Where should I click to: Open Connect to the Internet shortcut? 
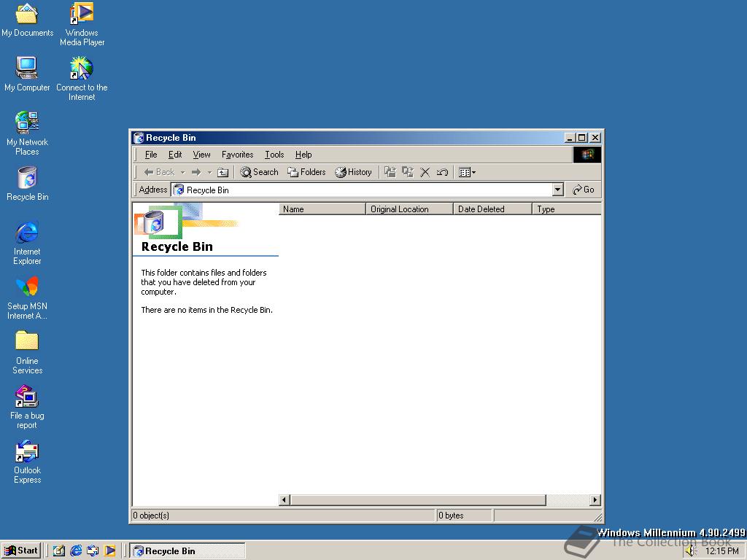(x=82, y=79)
